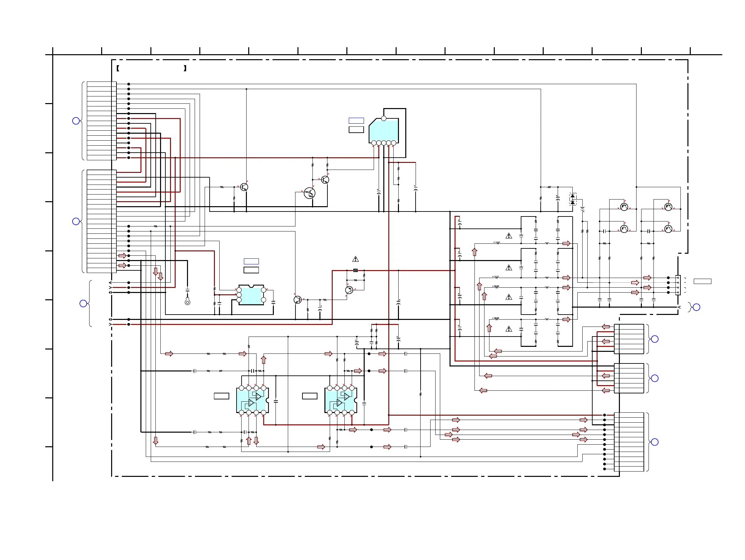This screenshot has width=745, height=560.
Task: Click the warning triangle above the fusible resistor
Action: click(x=355, y=259)
